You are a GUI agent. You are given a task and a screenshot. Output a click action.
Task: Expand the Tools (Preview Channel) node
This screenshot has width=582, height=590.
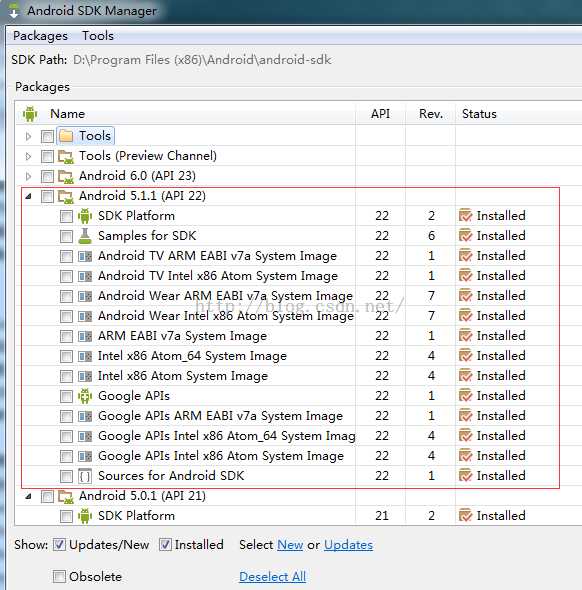click(29, 156)
